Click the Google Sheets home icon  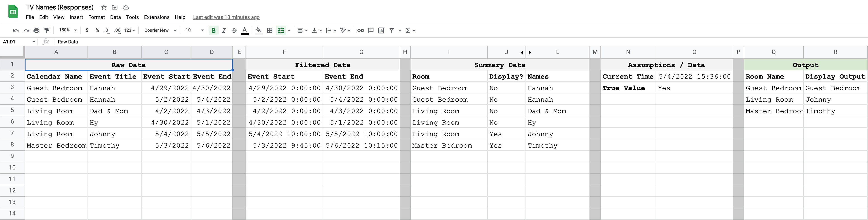13,12
